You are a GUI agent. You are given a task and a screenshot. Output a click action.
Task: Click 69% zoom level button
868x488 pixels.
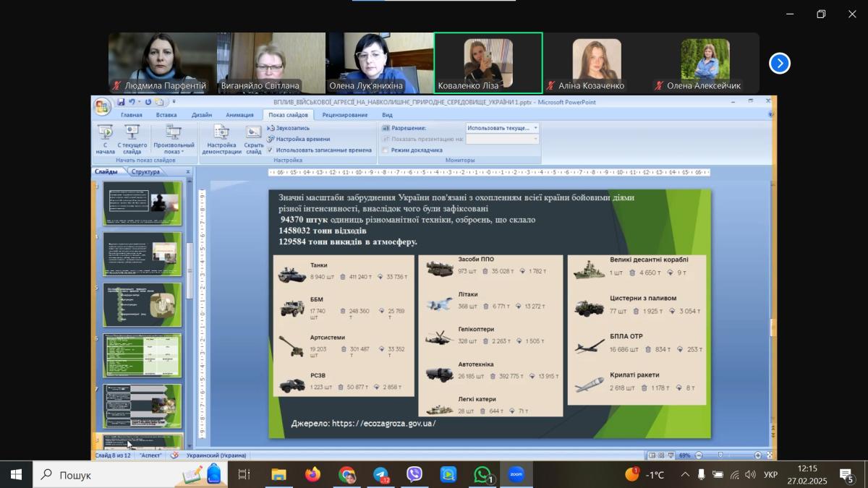click(684, 455)
